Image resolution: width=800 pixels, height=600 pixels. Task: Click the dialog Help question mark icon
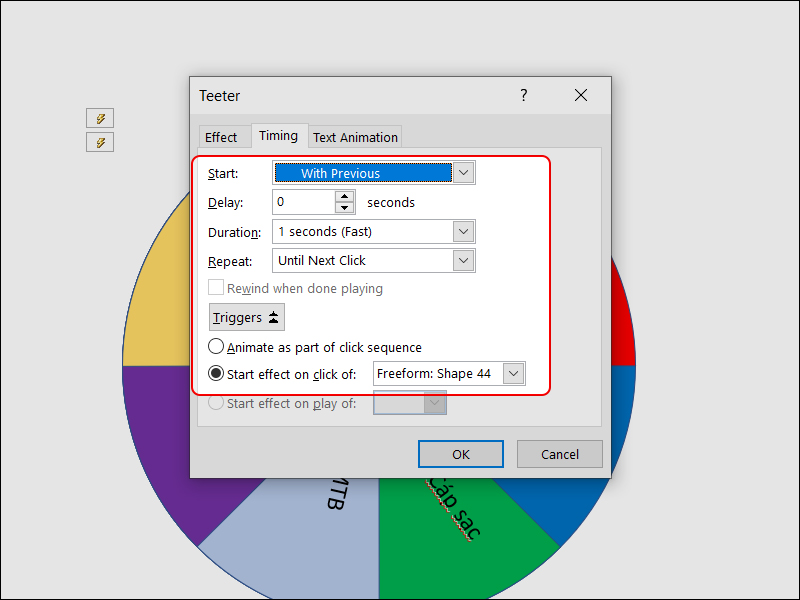point(523,96)
